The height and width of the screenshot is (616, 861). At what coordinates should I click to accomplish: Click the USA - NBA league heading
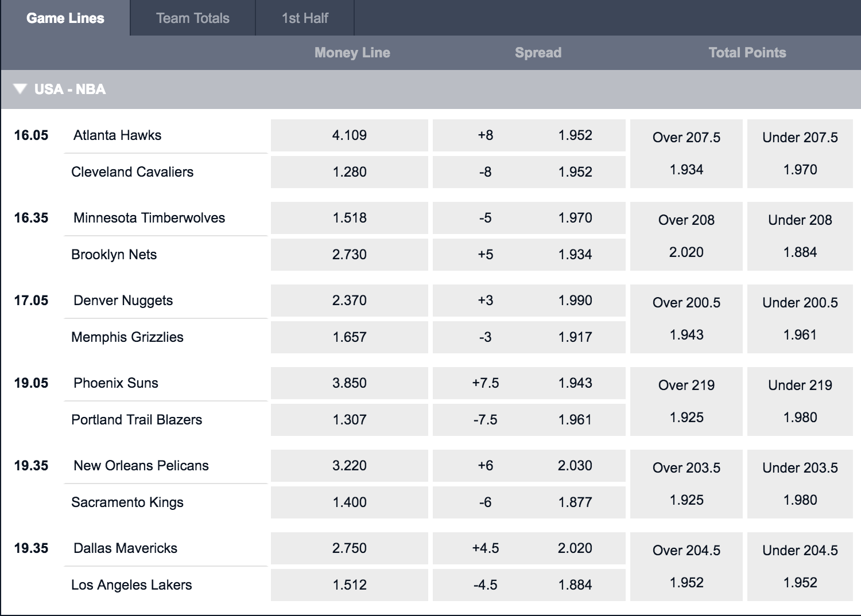pos(70,89)
